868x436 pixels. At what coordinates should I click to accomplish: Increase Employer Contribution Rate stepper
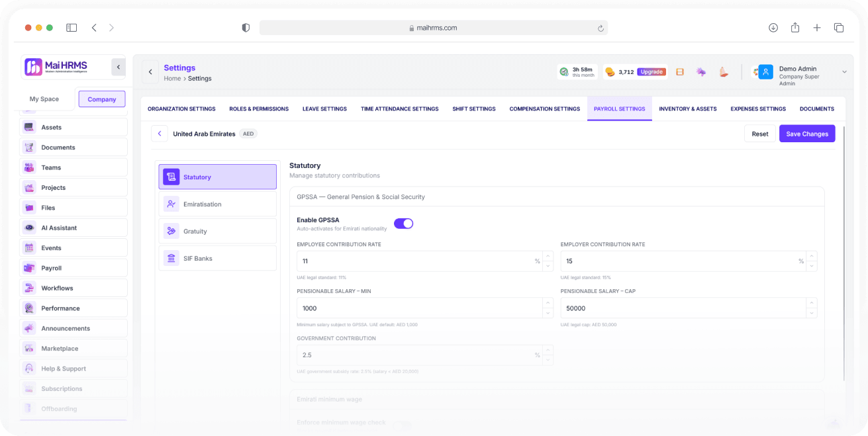click(x=812, y=256)
